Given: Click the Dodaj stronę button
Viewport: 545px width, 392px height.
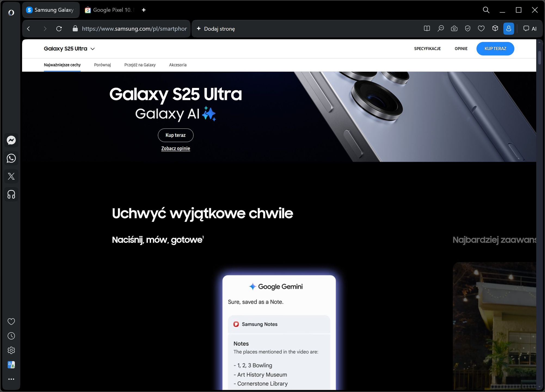Looking at the screenshot, I should (216, 29).
